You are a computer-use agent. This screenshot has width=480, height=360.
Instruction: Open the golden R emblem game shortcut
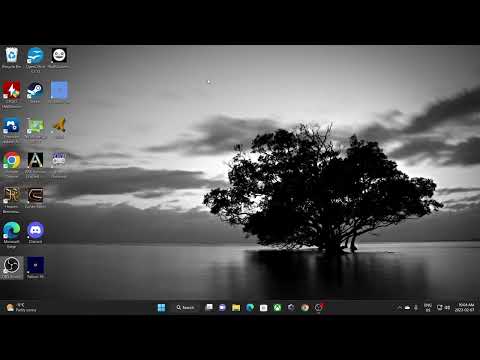12,200
